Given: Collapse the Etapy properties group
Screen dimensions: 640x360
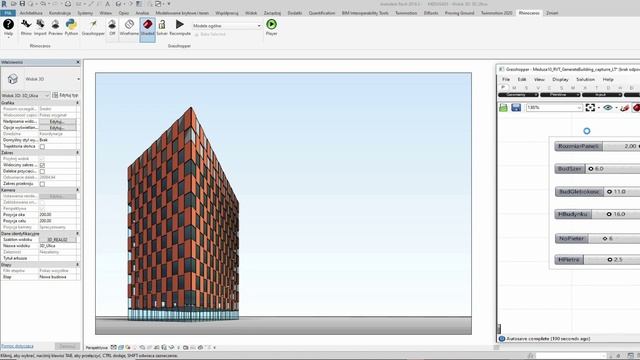Looking at the screenshot, I should click(x=78, y=264).
